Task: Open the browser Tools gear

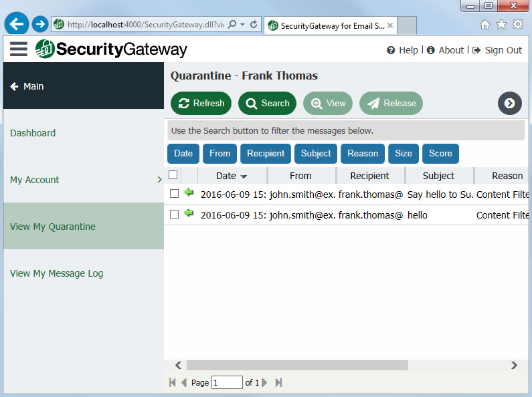Action: (x=518, y=24)
